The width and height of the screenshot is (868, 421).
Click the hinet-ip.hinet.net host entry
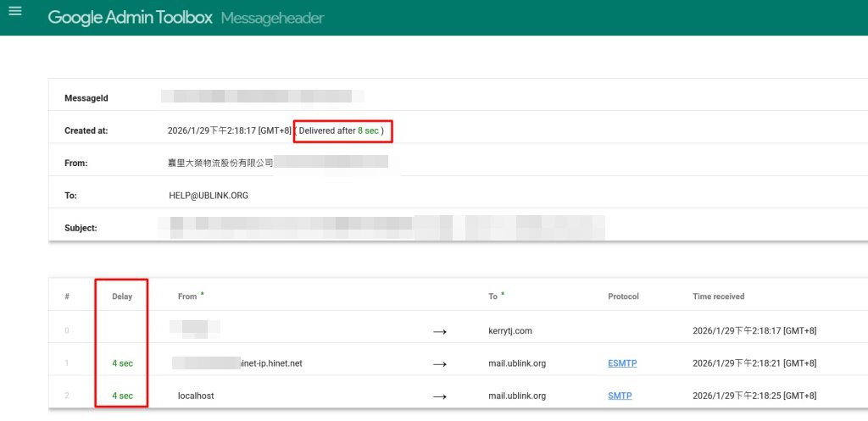coord(270,363)
